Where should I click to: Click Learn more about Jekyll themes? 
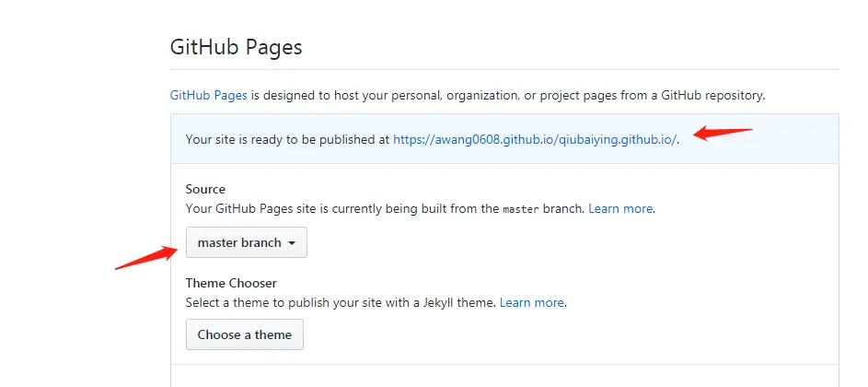pyautogui.click(x=531, y=302)
